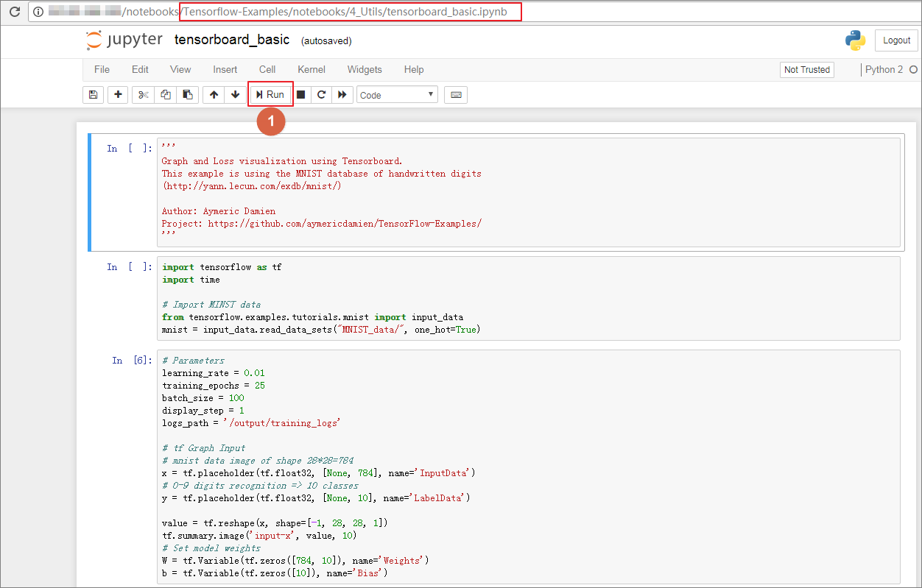Cut selected cells with scissors icon
This screenshot has height=588, width=922.
[x=144, y=95]
